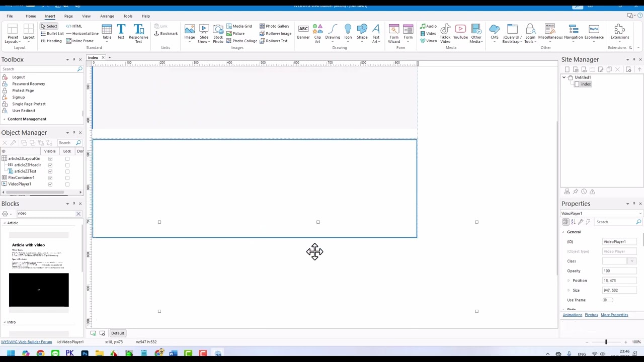
Task: Click the site structure icon below Site Manager
Action: [567, 192]
